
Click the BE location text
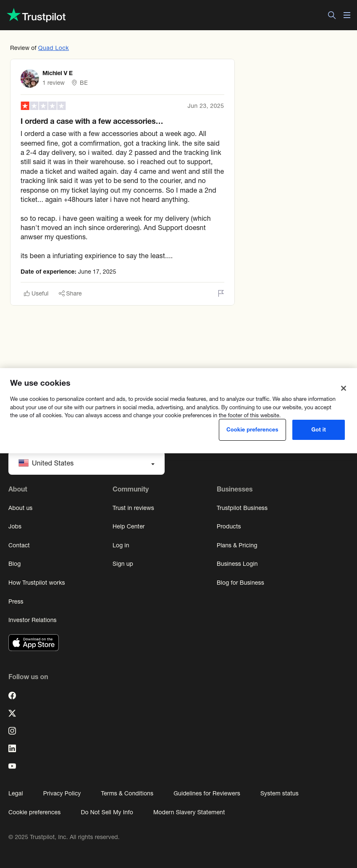click(84, 83)
